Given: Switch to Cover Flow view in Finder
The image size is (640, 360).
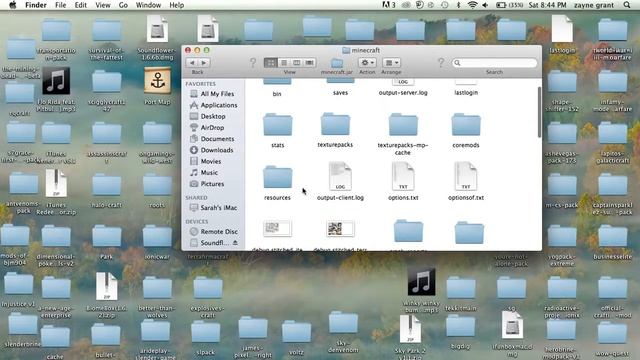Looking at the screenshot, I should (x=309, y=62).
